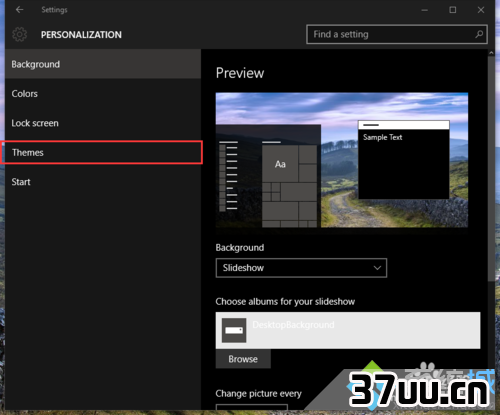Viewport: 500px width, 415px height.
Task: Click the back arrow in Settings
Action: (19, 10)
